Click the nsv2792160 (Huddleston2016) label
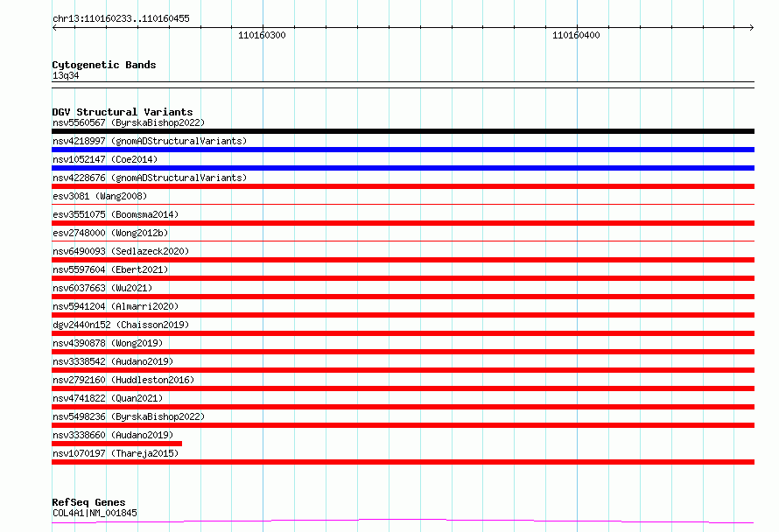This screenshot has height=532, width=779. point(123,380)
